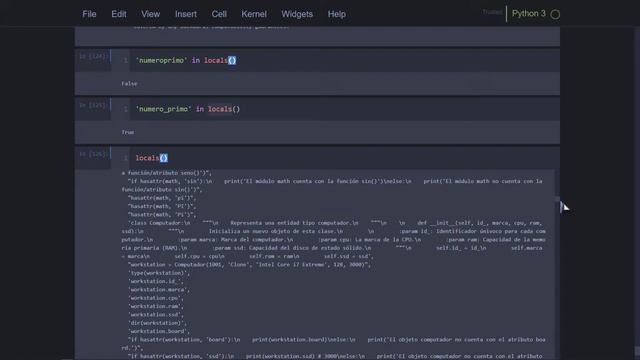The height and width of the screenshot is (360, 640).
Task: Click the Trusted notebook indicator
Action: coord(492,12)
